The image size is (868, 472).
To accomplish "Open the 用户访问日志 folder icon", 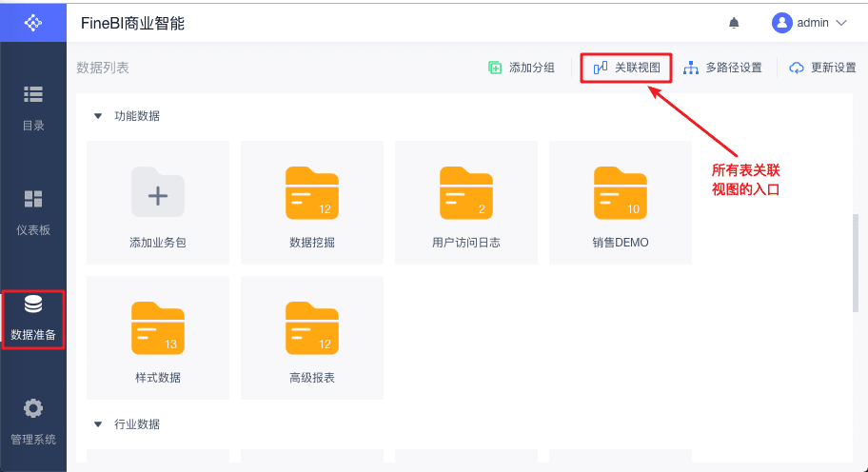I will pyautogui.click(x=466, y=192).
